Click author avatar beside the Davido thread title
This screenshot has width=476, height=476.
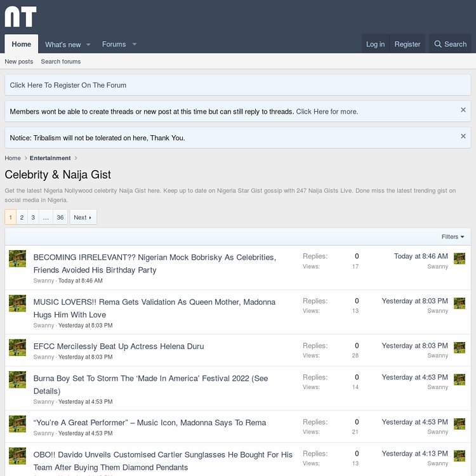(x=17, y=456)
